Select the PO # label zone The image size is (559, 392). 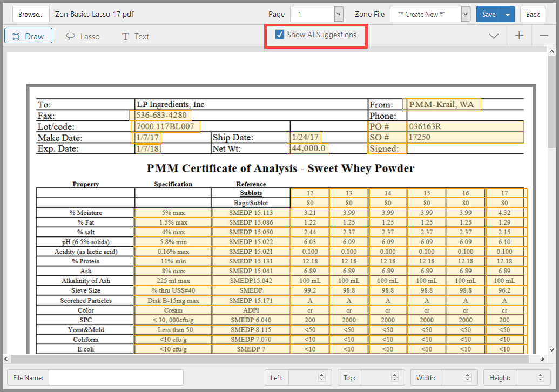(x=387, y=126)
